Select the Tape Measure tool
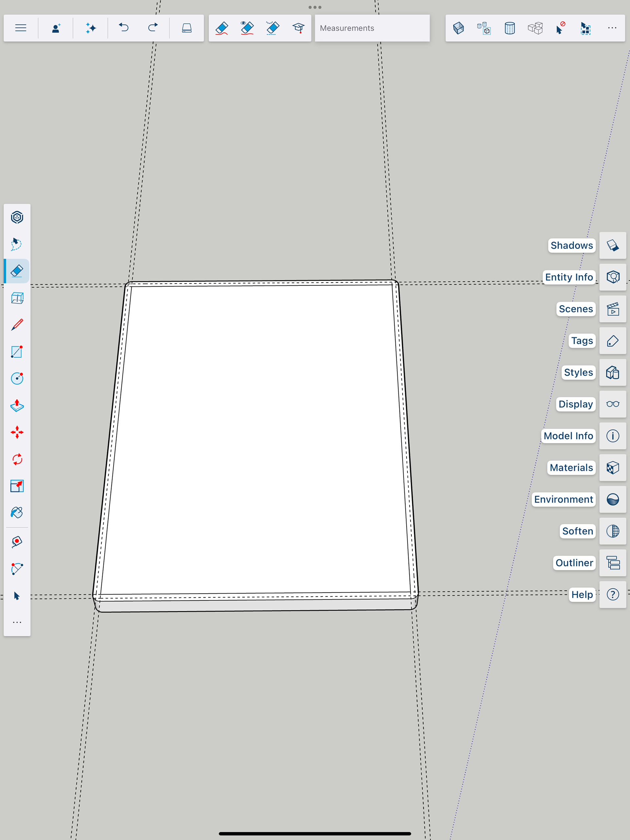The height and width of the screenshot is (840, 630). click(x=17, y=541)
